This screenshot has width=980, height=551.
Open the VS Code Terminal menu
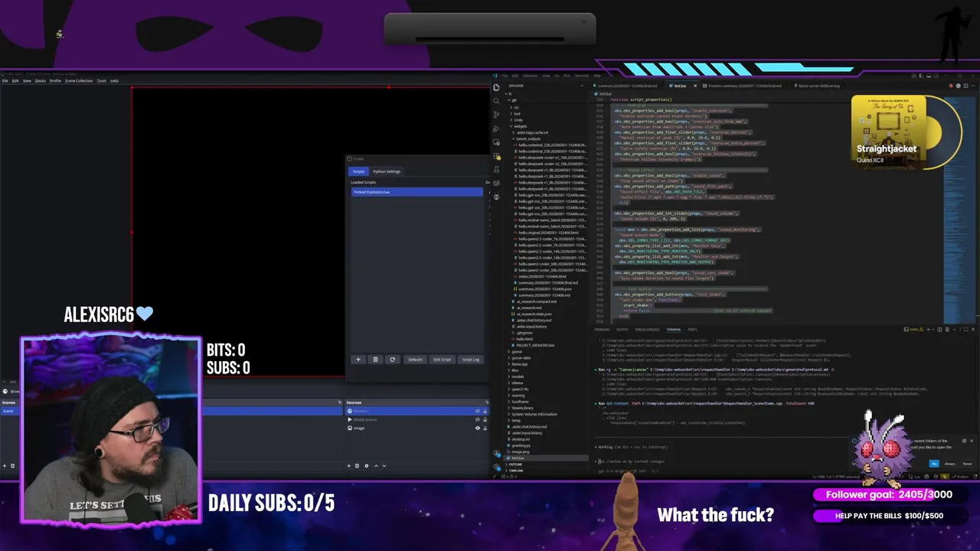(x=582, y=76)
